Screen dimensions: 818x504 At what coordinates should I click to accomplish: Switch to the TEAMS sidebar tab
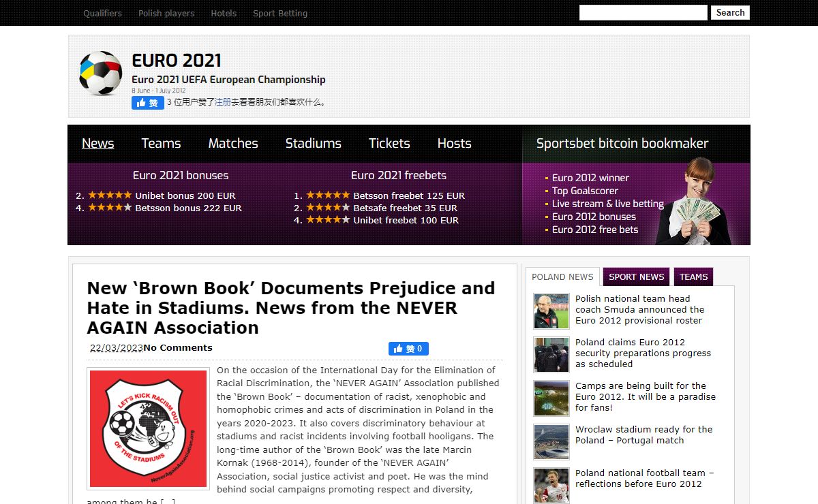693,277
